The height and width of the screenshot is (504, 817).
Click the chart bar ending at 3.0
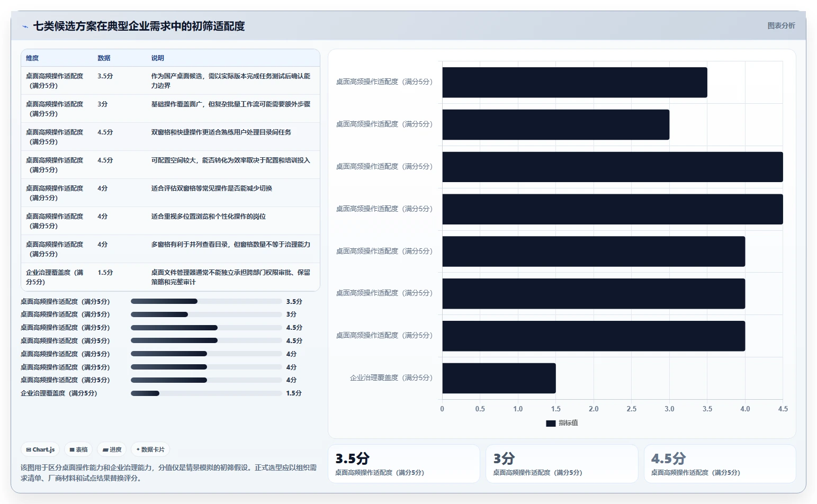coord(556,124)
